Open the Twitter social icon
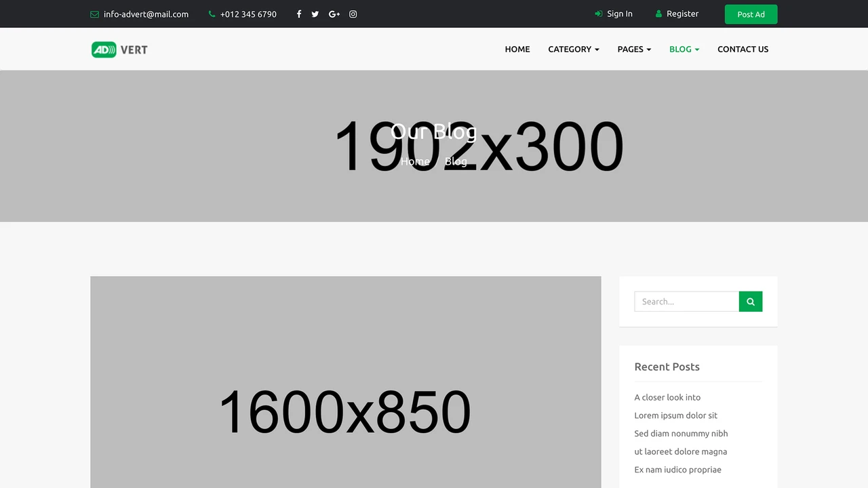The image size is (868, 488). pyautogui.click(x=315, y=14)
